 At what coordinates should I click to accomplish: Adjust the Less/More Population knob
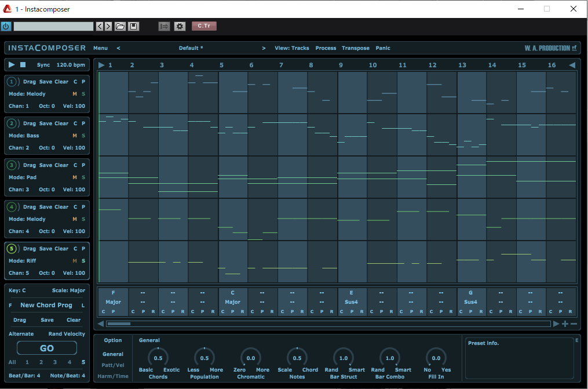(204, 358)
